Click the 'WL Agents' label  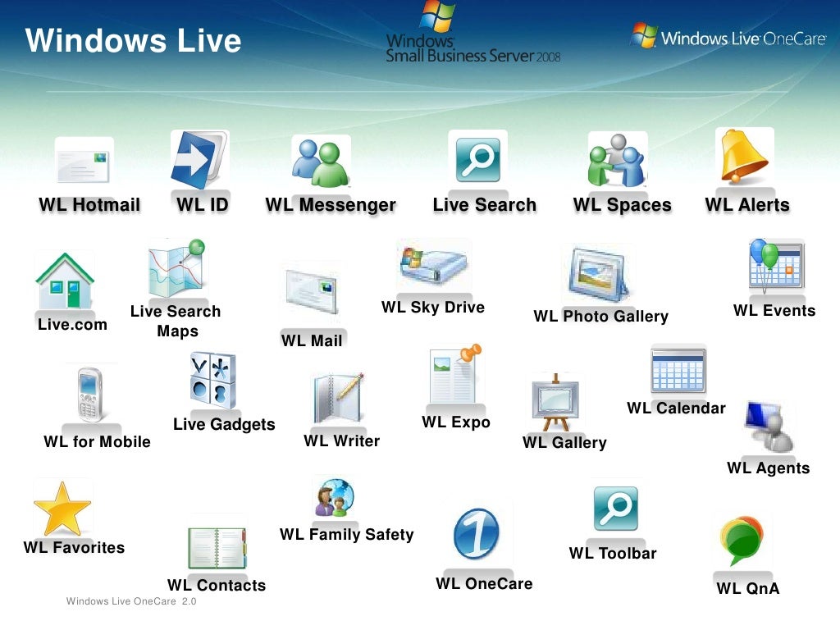coord(768,468)
